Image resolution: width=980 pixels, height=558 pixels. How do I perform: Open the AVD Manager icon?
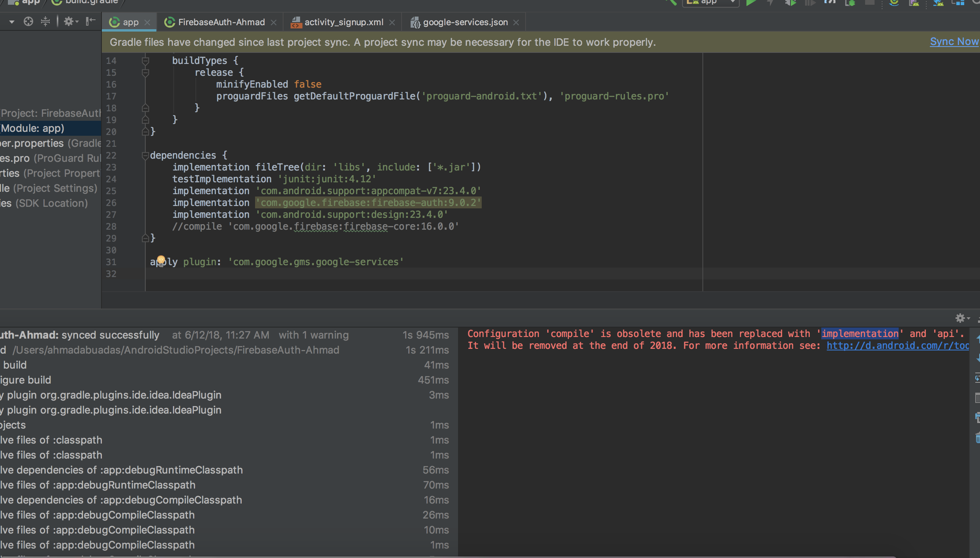(x=914, y=2)
